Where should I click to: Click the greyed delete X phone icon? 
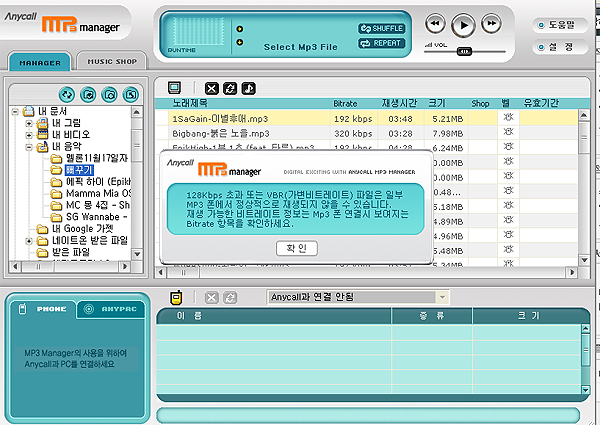pyautogui.click(x=212, y=298)
